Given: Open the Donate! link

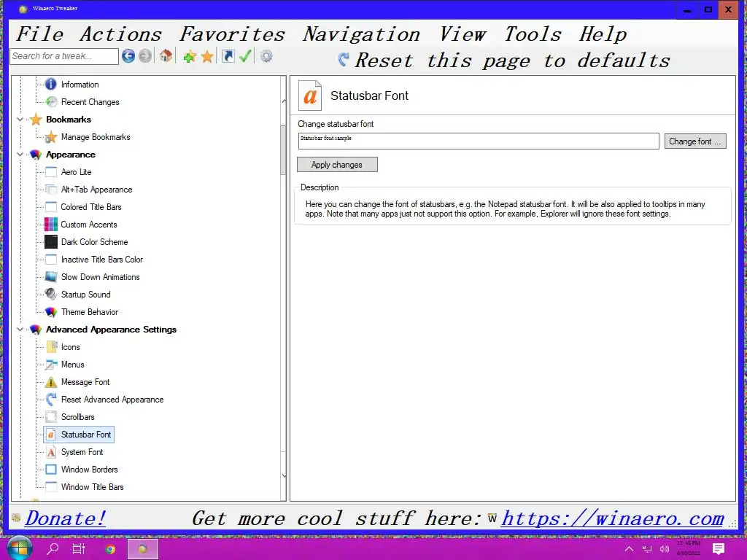Looking at the screenshot, I should tap(66, 518).
